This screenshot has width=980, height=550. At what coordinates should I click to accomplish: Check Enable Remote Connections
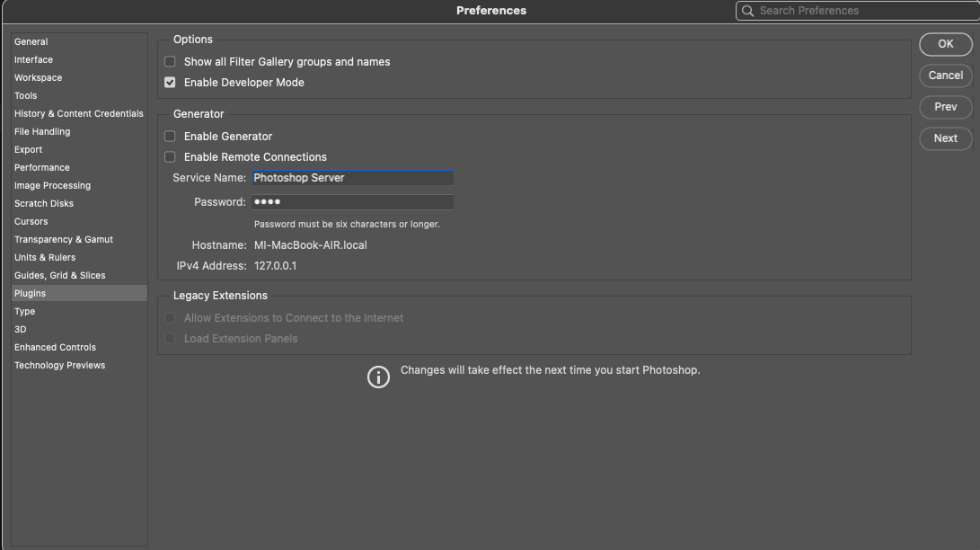pos(170,156)
